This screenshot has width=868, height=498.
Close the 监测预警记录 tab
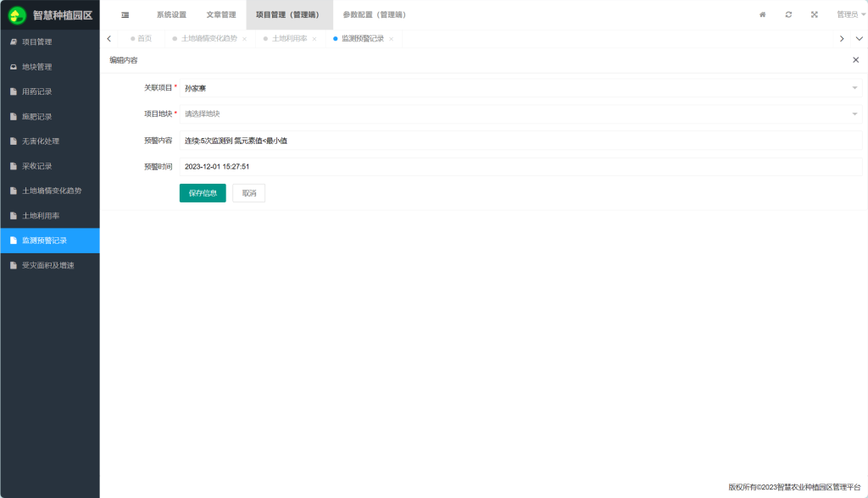click(391, 39)
